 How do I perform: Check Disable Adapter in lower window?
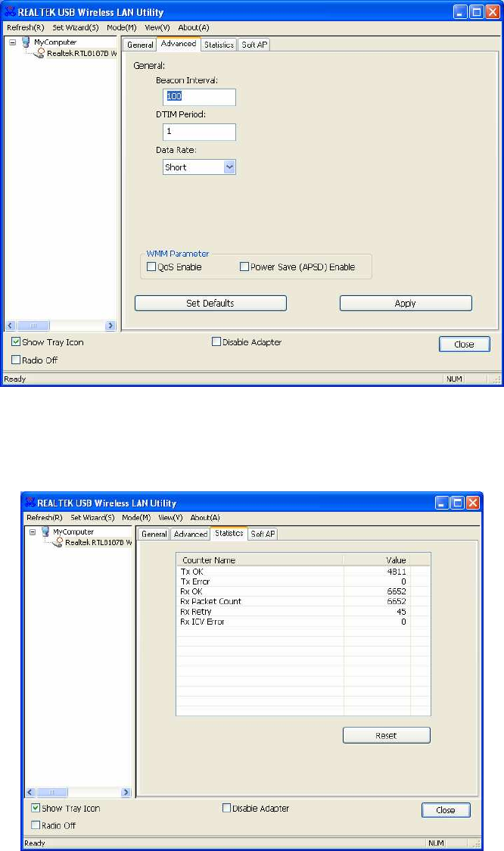(x=227, y=808)
